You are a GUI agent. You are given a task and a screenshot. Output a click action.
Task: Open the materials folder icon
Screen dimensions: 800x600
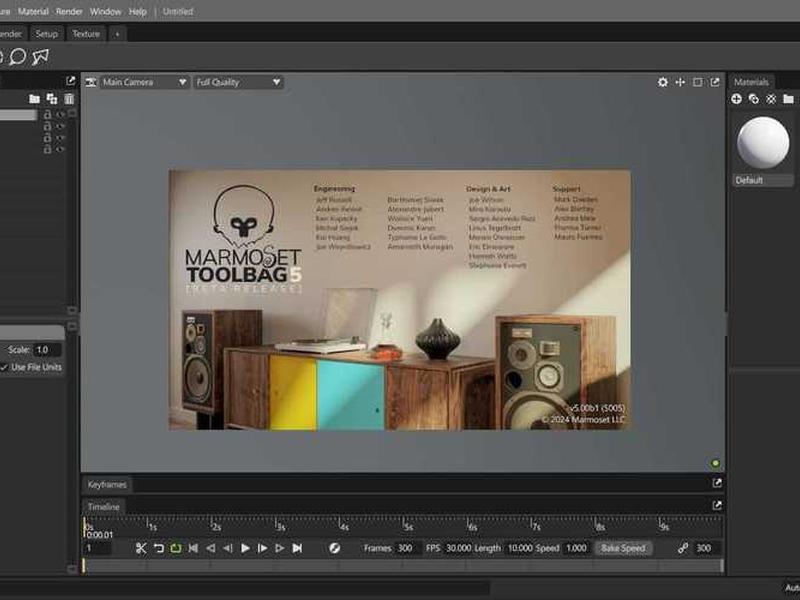pyautogui.click(x=788, y=99)
